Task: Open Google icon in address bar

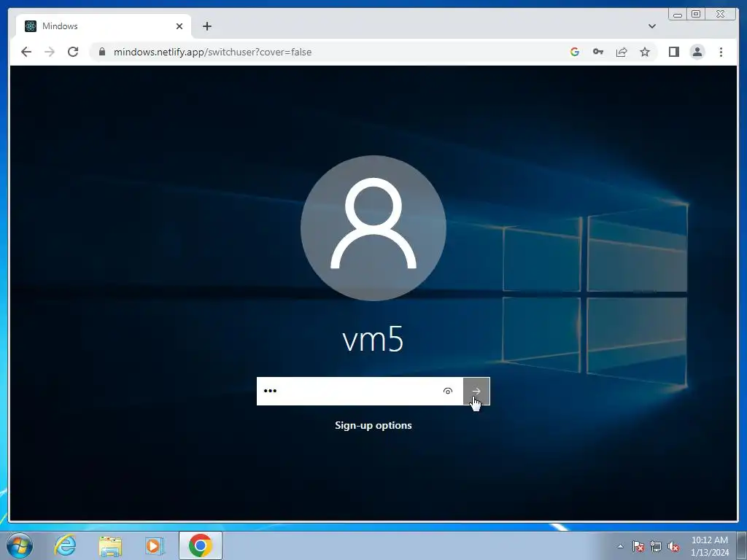Action: (x=575, y=52)
